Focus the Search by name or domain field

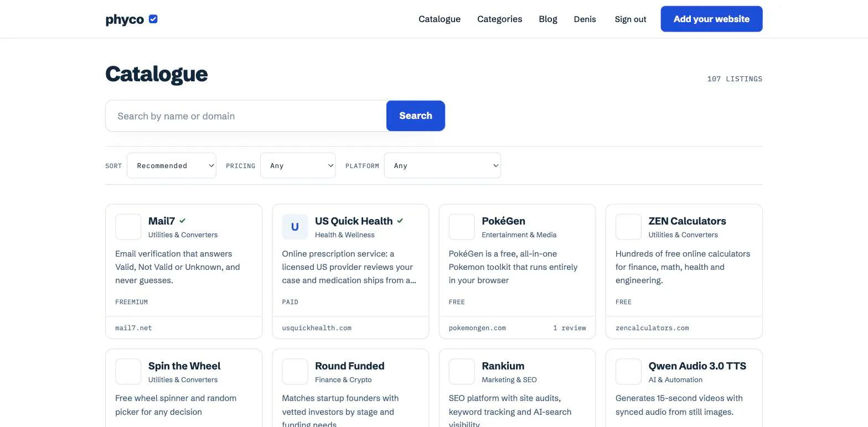tap(246, 116)
